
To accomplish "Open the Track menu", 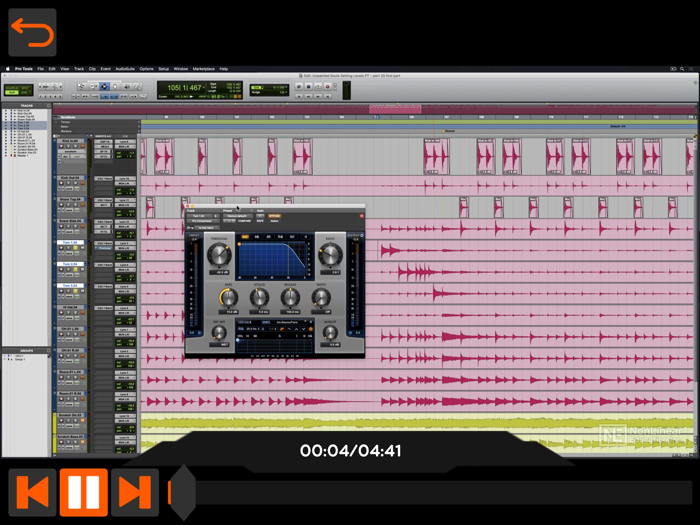I will [x=79, y=69].
